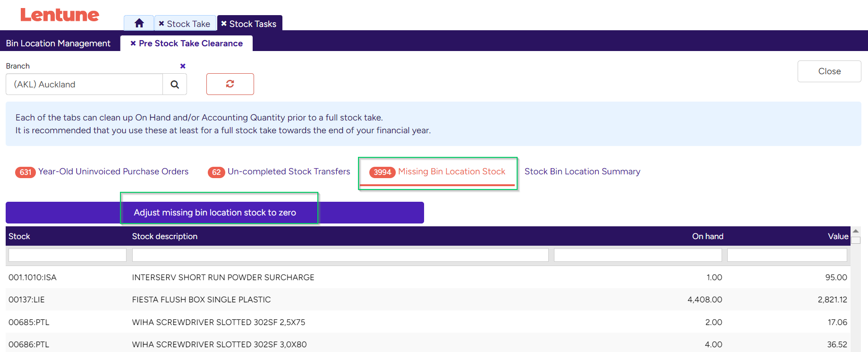This screenshot has height=352, width=868.
Task: Click the On hand filter box
Action: (x=638, y=255)
